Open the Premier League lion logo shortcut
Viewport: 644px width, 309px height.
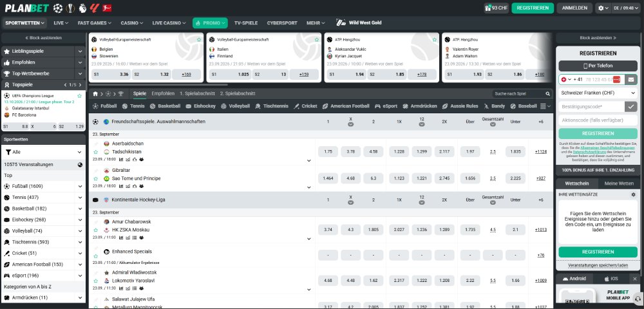click(82, 8)
